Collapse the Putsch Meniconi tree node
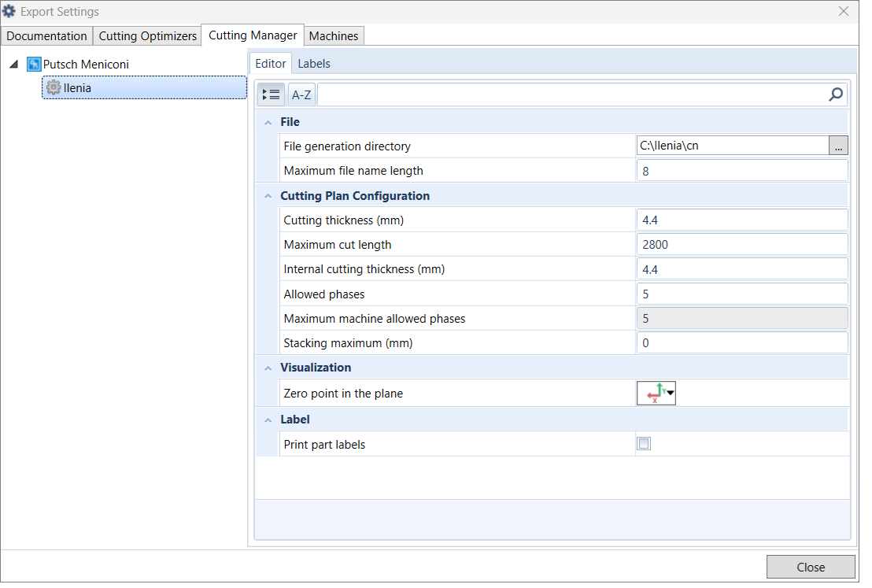Viewport: 872px width, 588px height. click(x=14, y=65)
